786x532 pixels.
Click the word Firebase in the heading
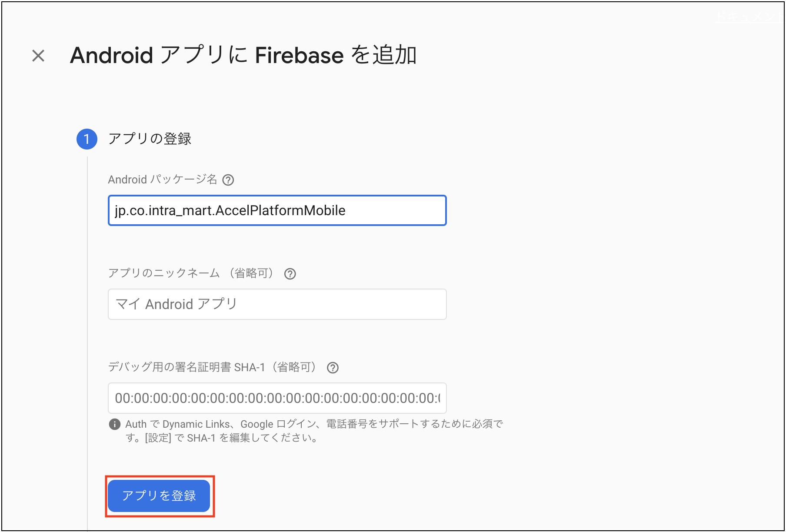click(299, 56)
